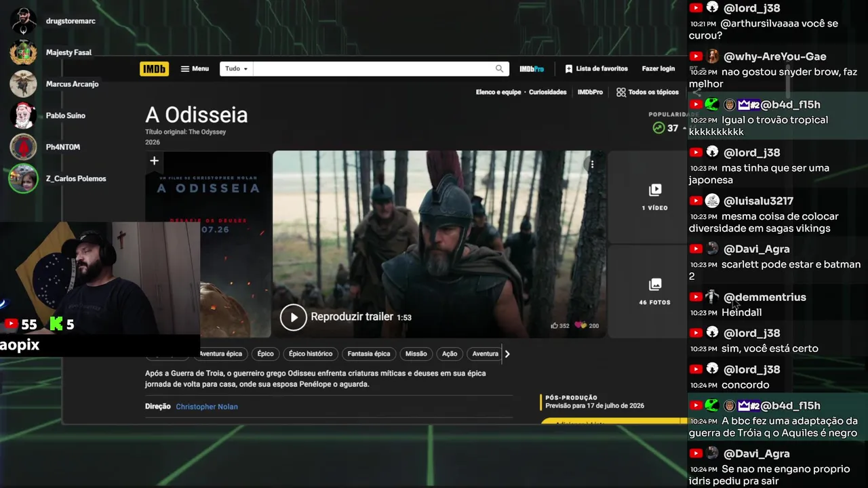Expand the Tudo search category dropdown
The height and width of the screenshot is (488, 868).
point(237,68)
